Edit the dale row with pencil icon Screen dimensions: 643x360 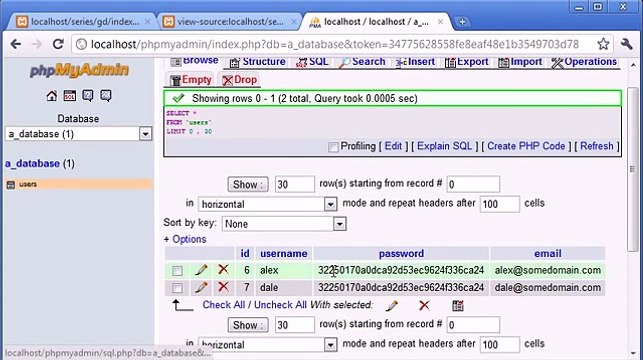tap(201, 287)
